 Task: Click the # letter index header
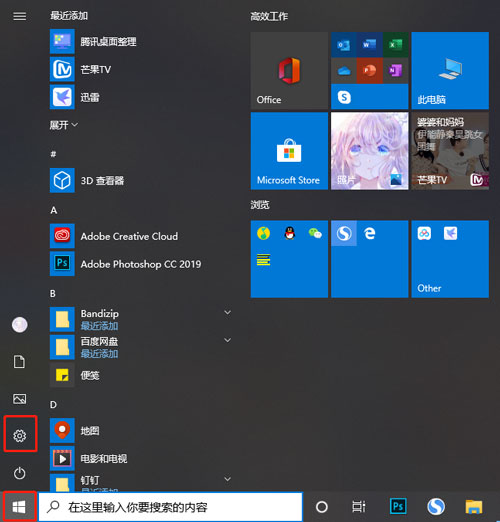point(53,154)
